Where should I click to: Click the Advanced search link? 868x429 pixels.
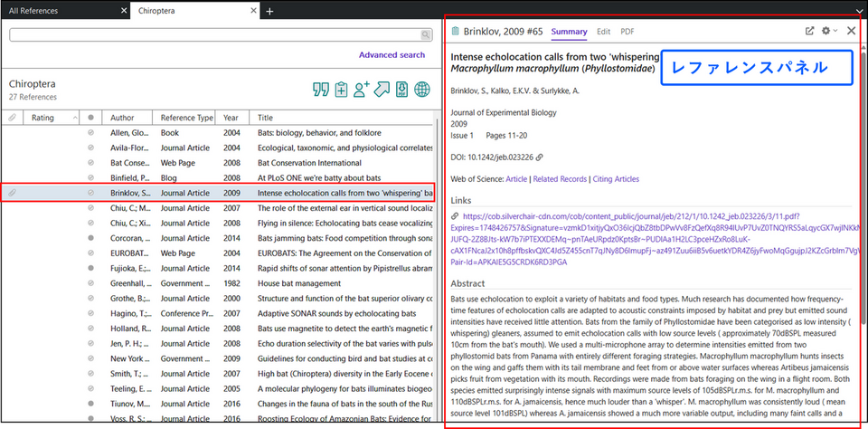coord(392,55)
